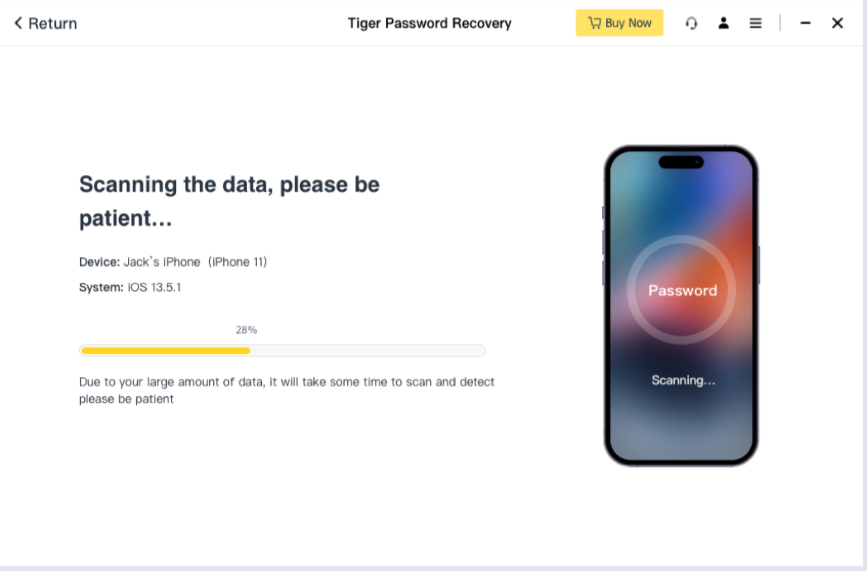867x571 pixels.
Task: Click the Return label text
Action: [x=52, y=23]
